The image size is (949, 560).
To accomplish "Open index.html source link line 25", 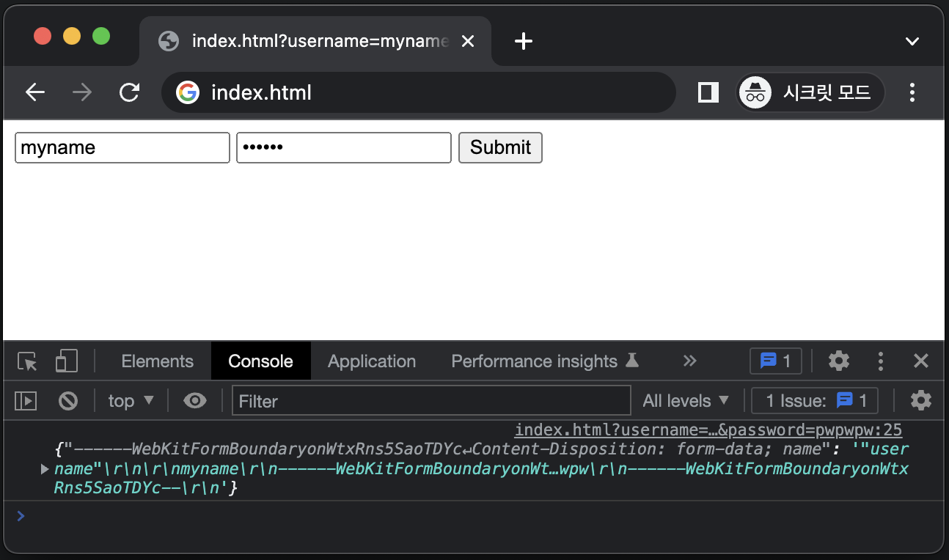I will click(708, 430).
